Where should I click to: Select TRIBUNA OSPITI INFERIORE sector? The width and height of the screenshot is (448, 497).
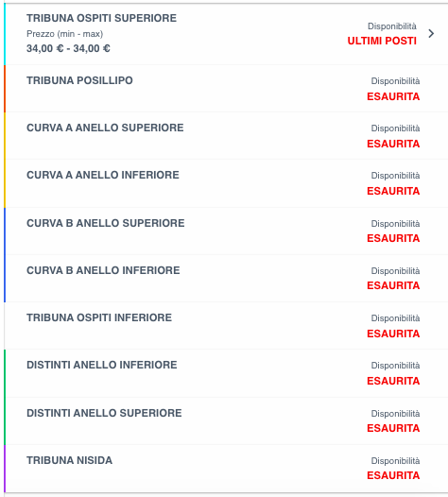point(227,326)
